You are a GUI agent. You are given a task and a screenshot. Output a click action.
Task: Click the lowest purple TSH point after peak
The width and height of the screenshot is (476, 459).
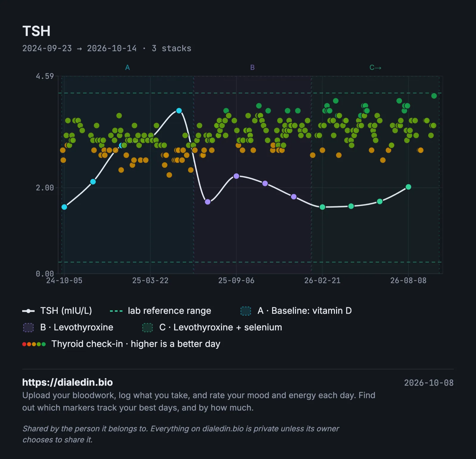[208, 202]
